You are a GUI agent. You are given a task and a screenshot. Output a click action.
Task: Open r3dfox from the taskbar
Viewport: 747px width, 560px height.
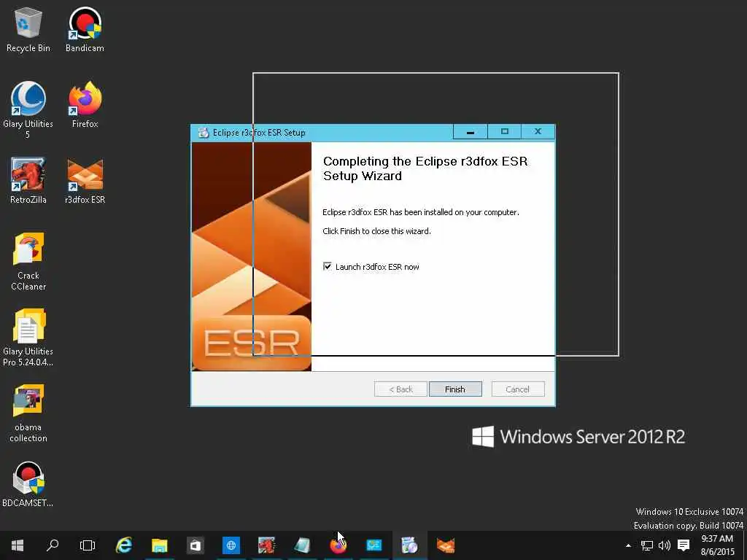[446, 545]
